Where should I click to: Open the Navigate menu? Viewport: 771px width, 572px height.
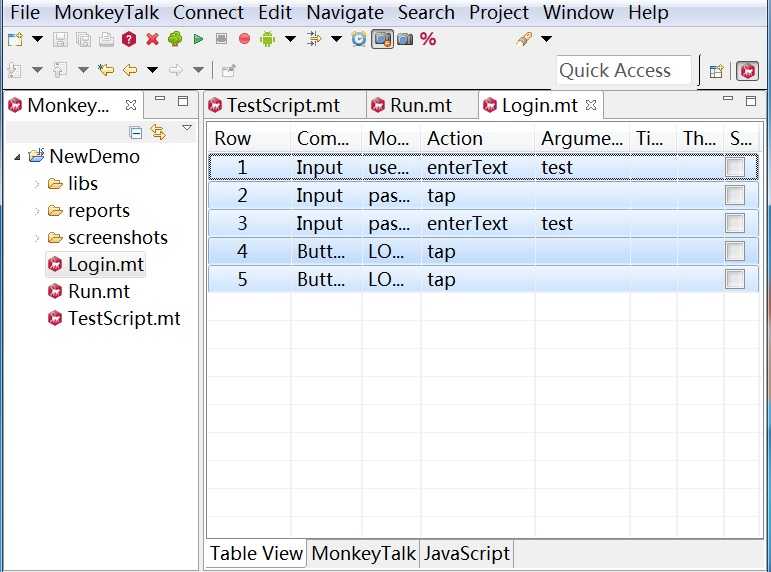345,12
